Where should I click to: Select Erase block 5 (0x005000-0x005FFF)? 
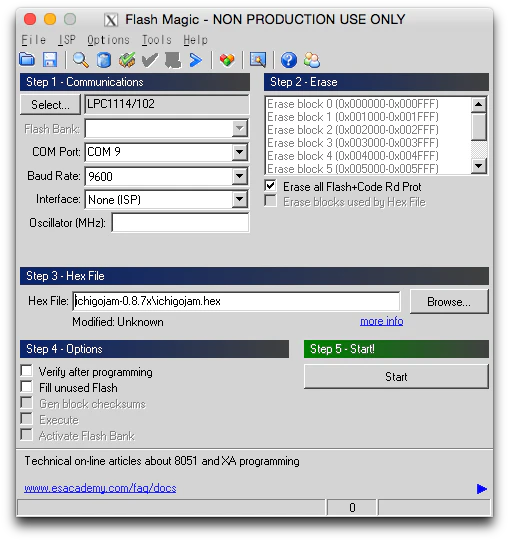(x=353, y=169)
